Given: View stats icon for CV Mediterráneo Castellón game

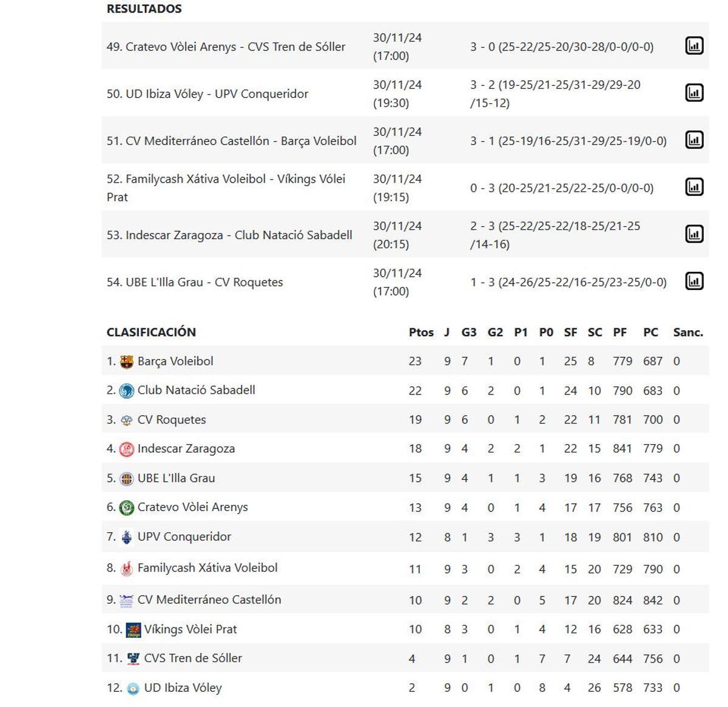Looking at the screenshot, I should pyautogui.click(x=694, y=140).
